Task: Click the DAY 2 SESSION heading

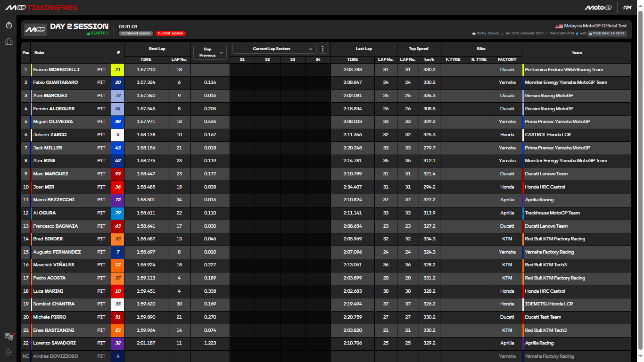Action: (79, 26)
